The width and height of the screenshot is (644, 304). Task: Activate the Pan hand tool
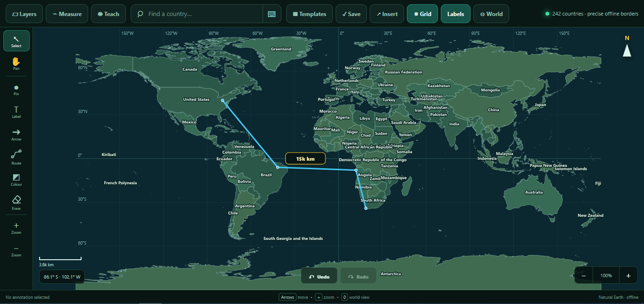click(17, 64)
